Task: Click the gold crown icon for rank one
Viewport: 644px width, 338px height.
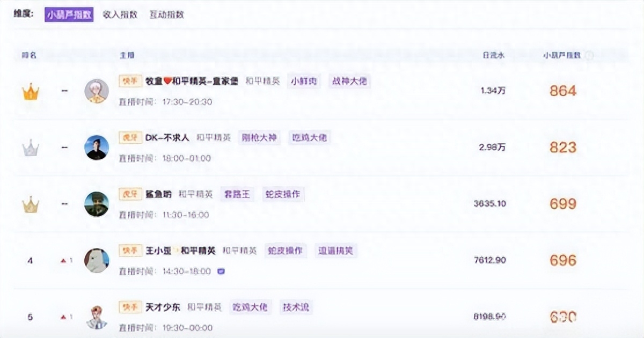Action: 31,92
